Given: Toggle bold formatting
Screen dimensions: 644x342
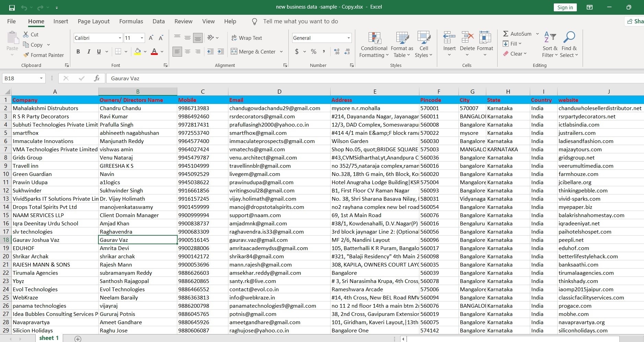Looking at the screenshot, I should [x=78, y=51].
